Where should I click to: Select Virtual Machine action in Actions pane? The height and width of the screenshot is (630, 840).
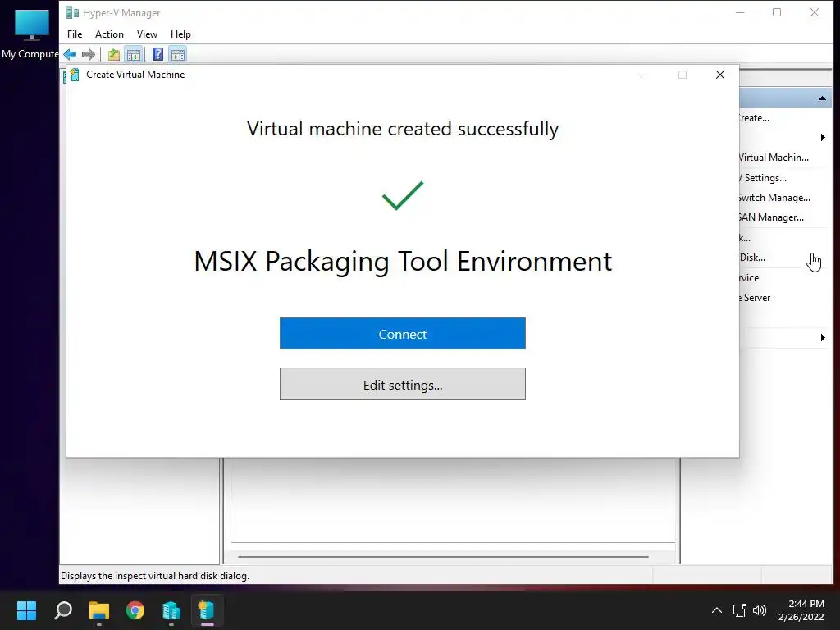[774, 157]
